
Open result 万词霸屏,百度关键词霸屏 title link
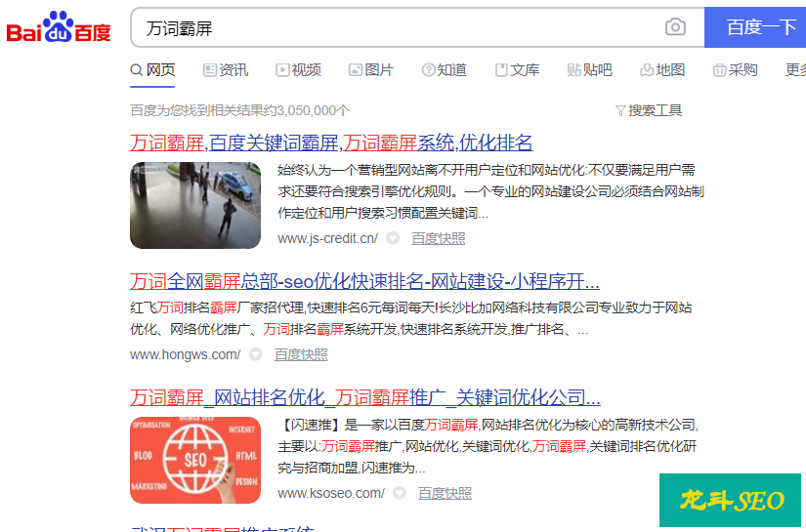tap(331, 143)
